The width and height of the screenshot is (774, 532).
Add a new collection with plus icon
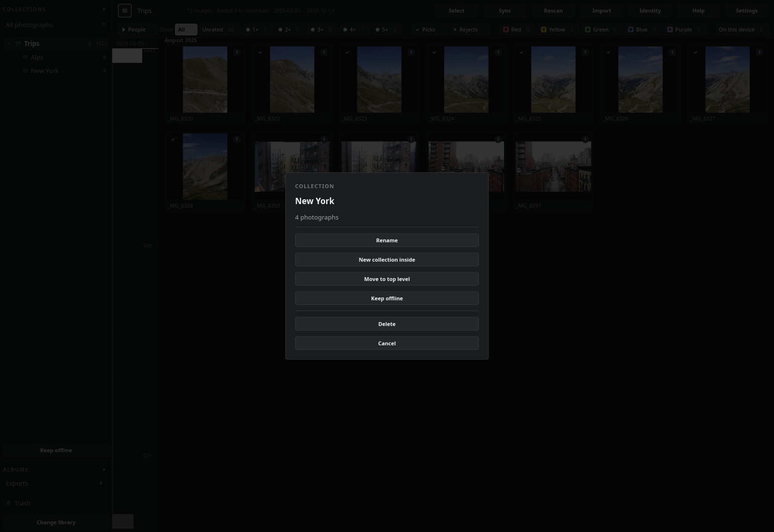104,9
